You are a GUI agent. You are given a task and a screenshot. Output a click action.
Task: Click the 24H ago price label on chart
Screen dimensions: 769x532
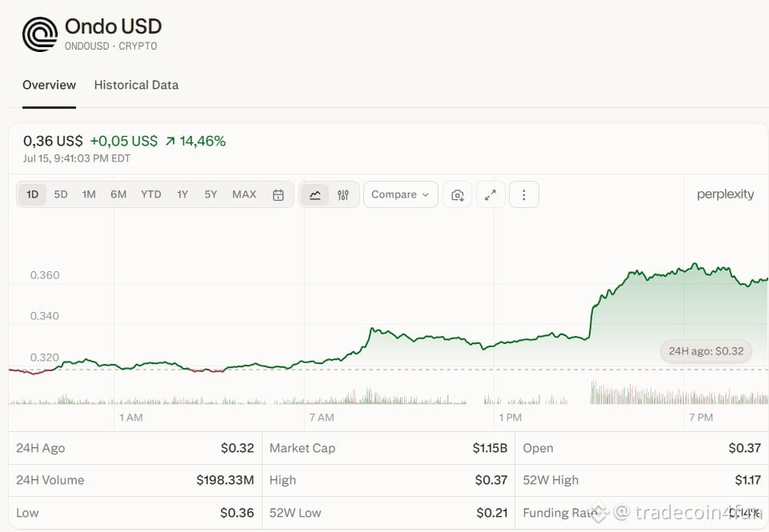(707, 351)
